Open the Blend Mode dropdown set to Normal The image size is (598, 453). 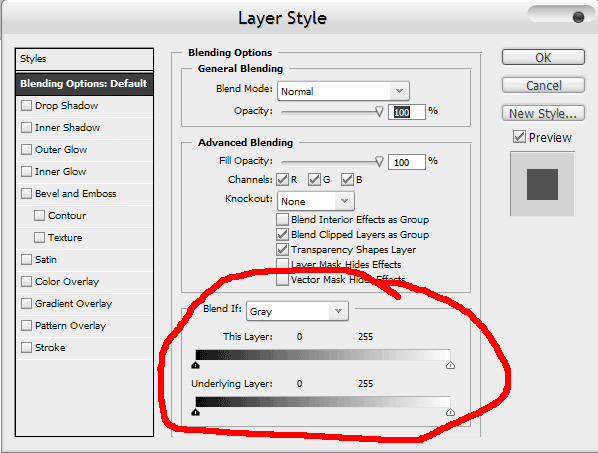coord(343,91)
